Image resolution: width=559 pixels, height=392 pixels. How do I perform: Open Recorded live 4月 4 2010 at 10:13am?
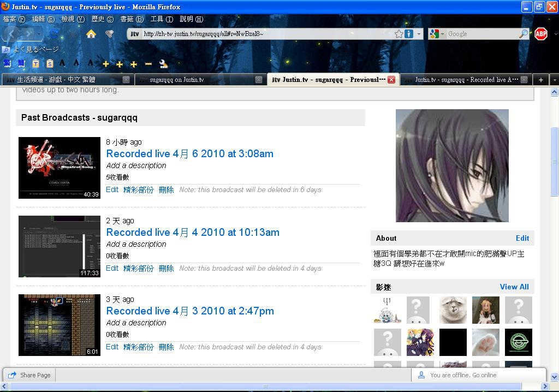pyautogui.click(x=193, y=232)
